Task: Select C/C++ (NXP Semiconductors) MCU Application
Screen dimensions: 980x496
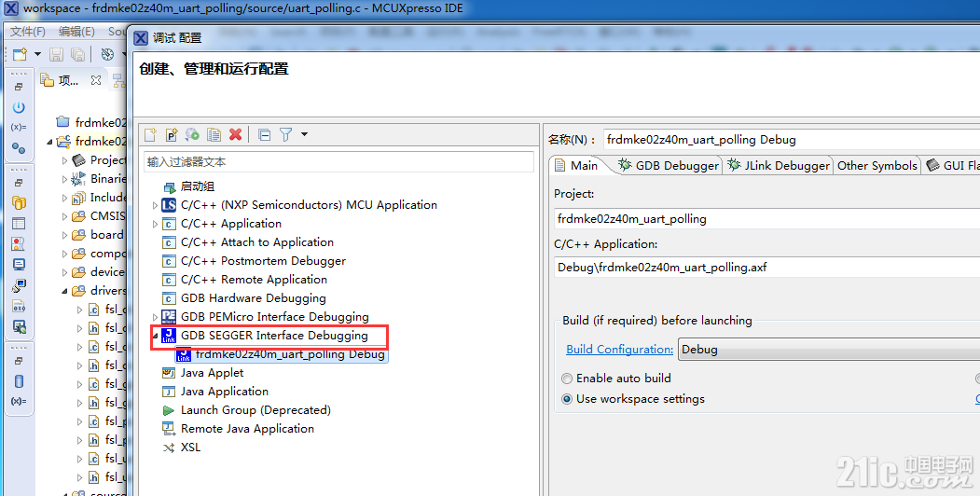Action: 309,205
